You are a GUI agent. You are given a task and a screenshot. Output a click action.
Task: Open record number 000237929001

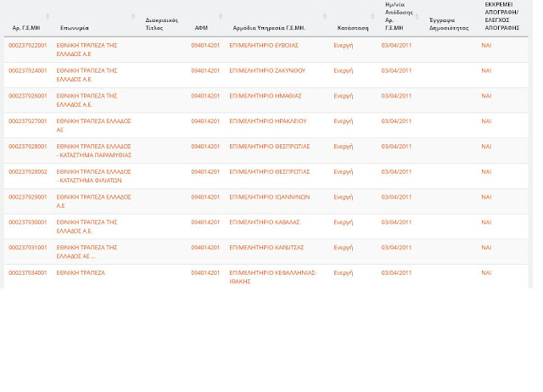pyautogui.click(x=28, y=197)
